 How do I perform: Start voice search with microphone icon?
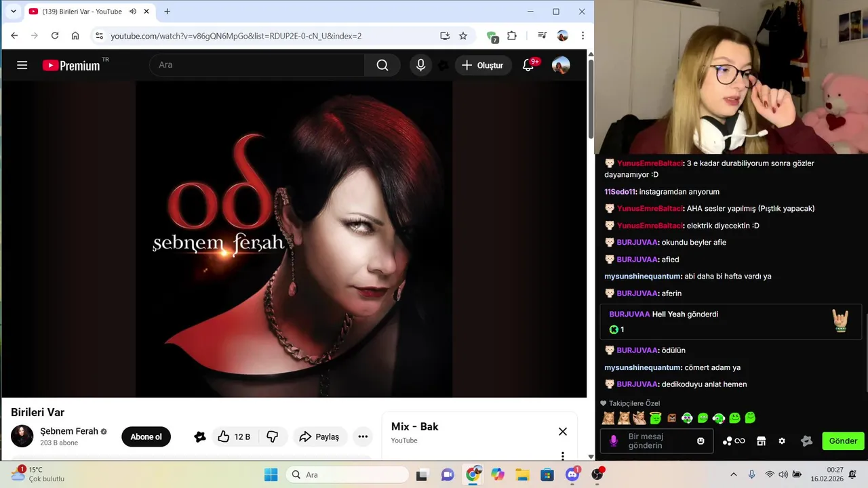pyautogui.click(x=420, y=65)
